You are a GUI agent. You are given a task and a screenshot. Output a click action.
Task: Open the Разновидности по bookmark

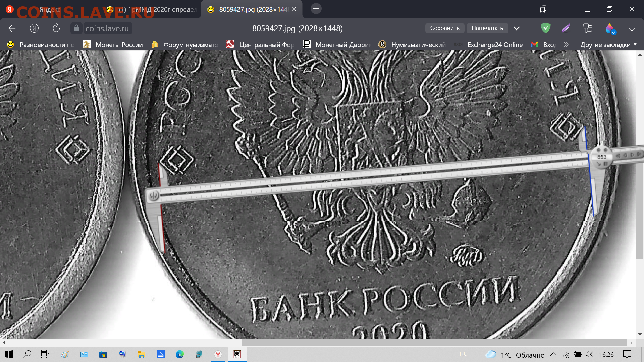pos(41,45)
